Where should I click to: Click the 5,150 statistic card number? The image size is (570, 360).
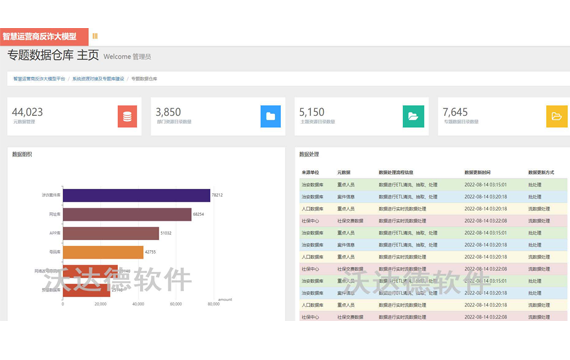pos(312,112)
